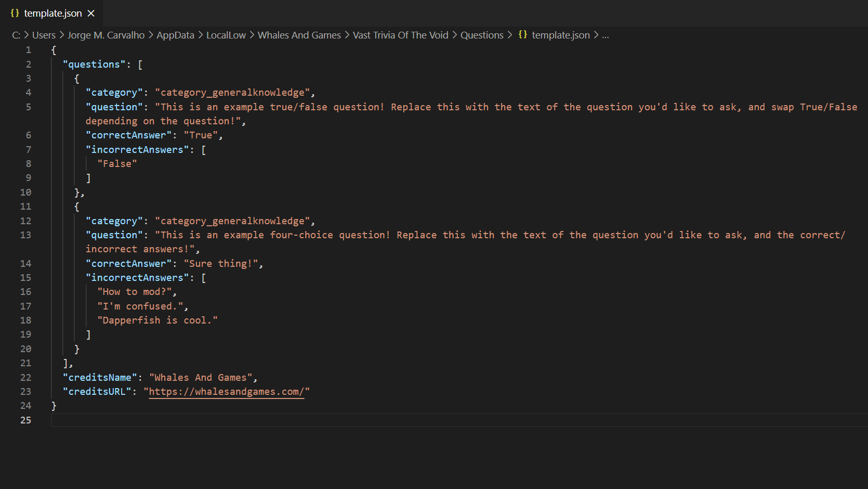Click the "Dapperfish is cool." string
Viewport: 868px width, 489px height.
point(157,320)
